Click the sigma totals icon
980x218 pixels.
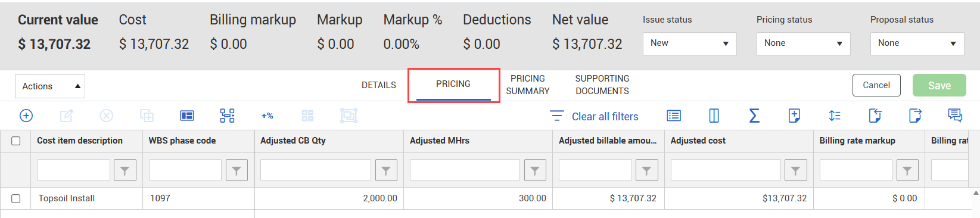[754, 116]
